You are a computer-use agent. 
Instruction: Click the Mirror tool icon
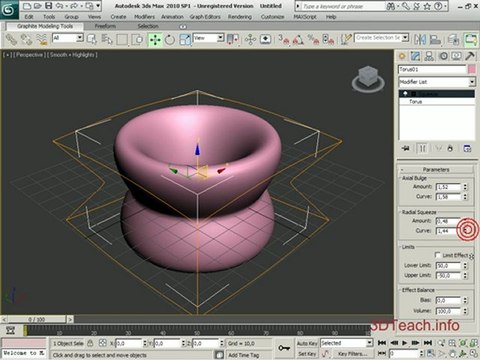[x=420, y=40]
